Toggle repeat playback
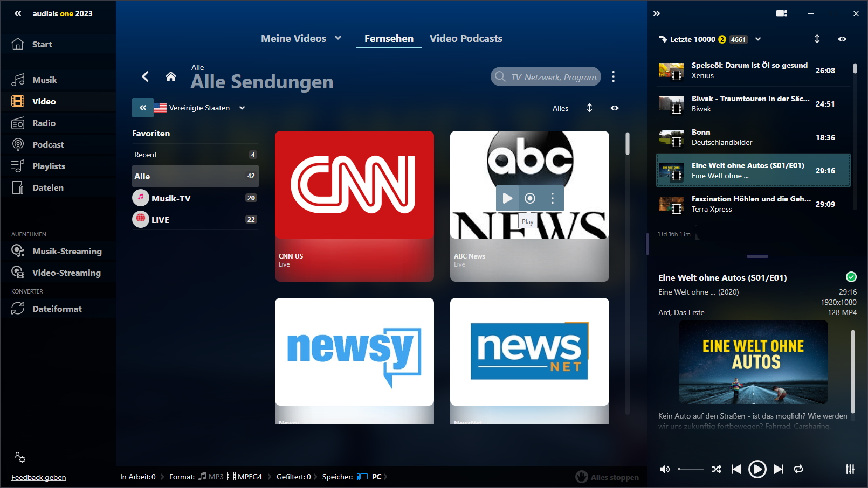The image size is (868, 488). click(798, 469)
